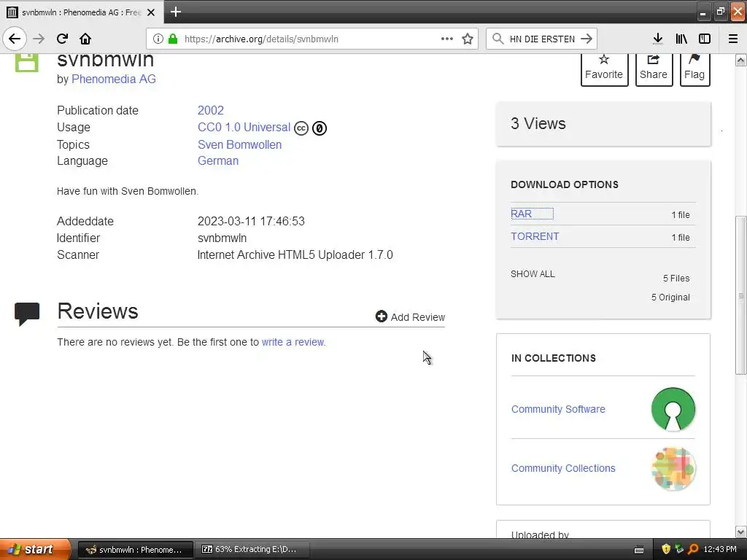The image size is (747, 560).
Task: Switch to 63% Extracting 7-Zip taskbar window
Action: click(x=252, y=550)
